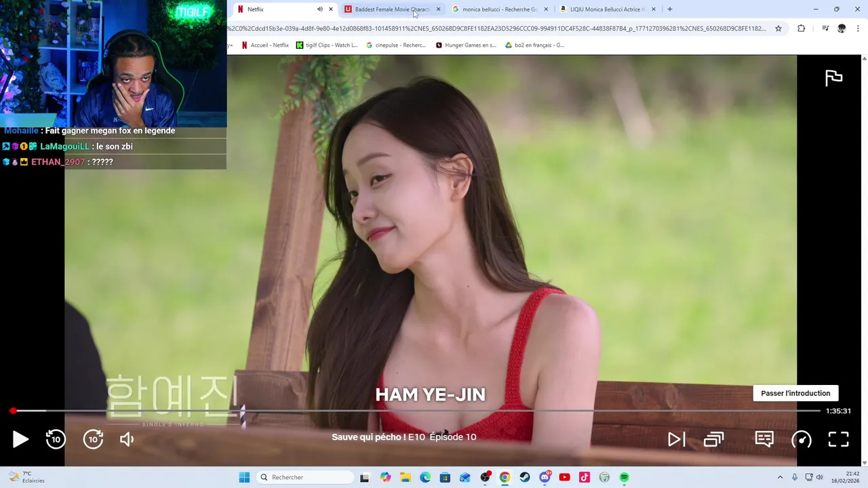This screenshot has width=868, height=488.
Task: Switch to LIQIU Monica Bellucci Amazon tab
Action: [607, 9]
